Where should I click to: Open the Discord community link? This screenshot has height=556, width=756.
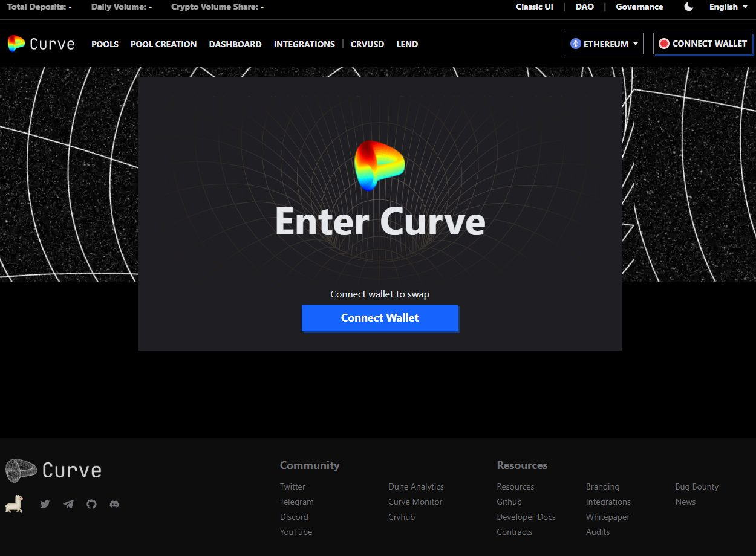point(294,517)
